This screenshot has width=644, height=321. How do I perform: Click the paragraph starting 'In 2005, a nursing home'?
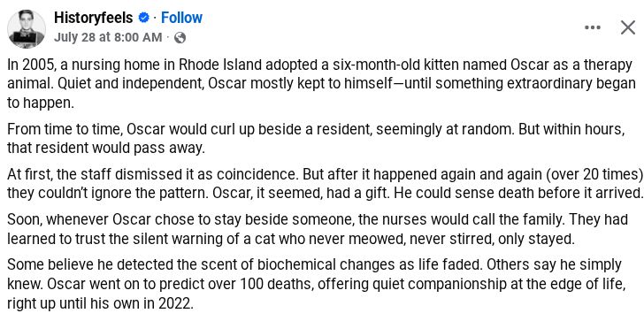point(321,84)
